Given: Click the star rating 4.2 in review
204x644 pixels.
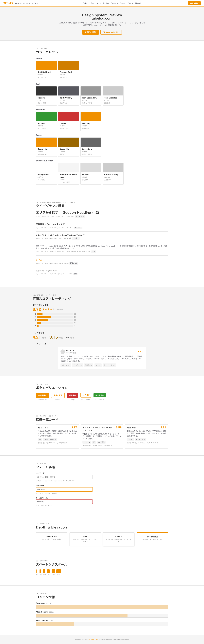Looking at the screenshot, I should point(141,351).
